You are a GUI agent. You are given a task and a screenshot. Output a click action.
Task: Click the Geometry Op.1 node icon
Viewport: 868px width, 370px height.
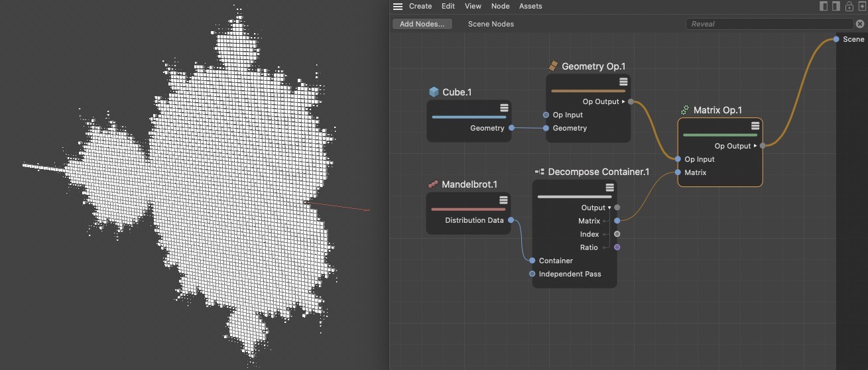[x=553, y=66]
